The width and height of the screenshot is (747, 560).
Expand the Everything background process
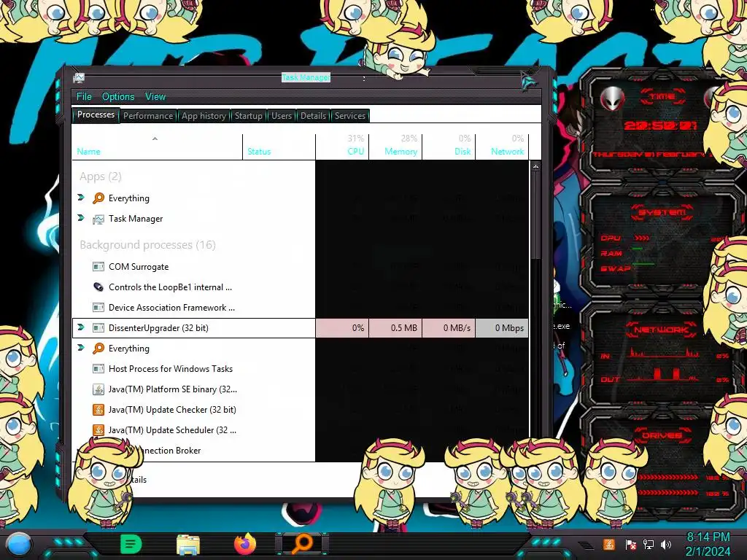80,348
